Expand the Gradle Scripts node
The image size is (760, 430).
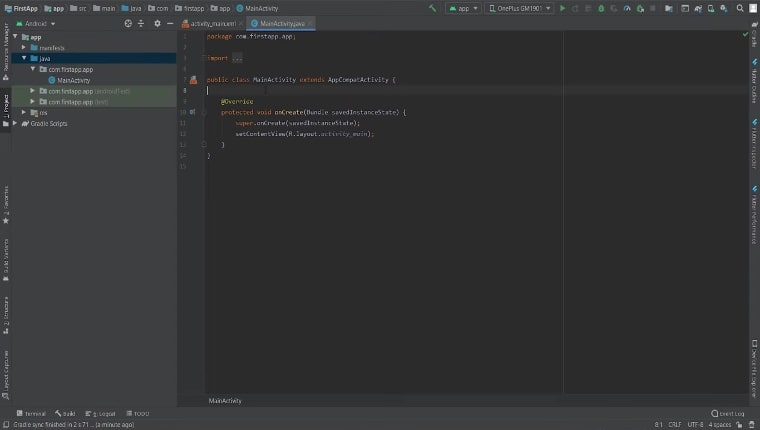click(16, 123)
